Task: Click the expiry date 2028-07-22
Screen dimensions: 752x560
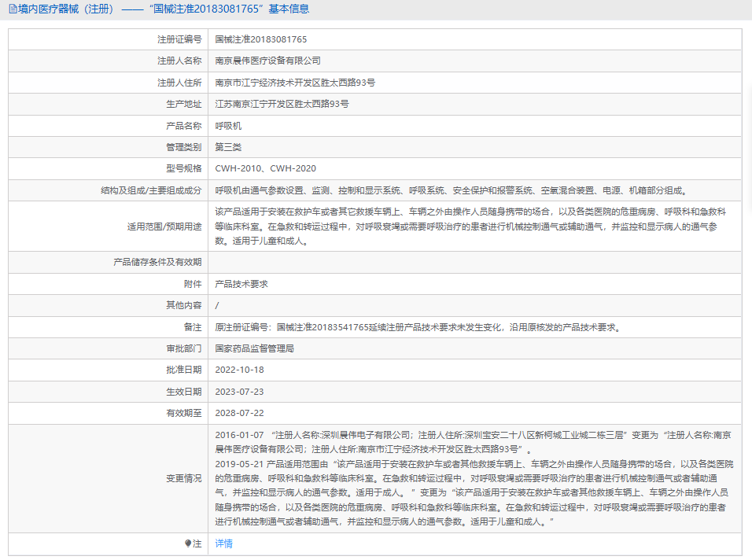Action: point(240,413)
